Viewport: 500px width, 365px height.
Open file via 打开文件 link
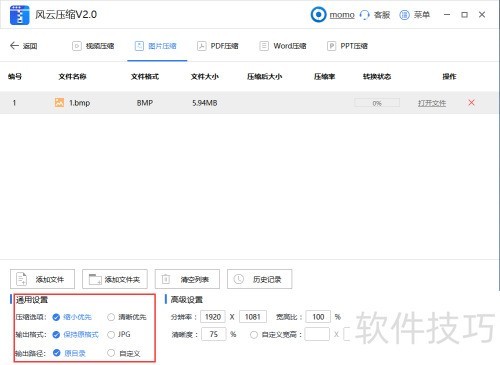pos(432,103)
